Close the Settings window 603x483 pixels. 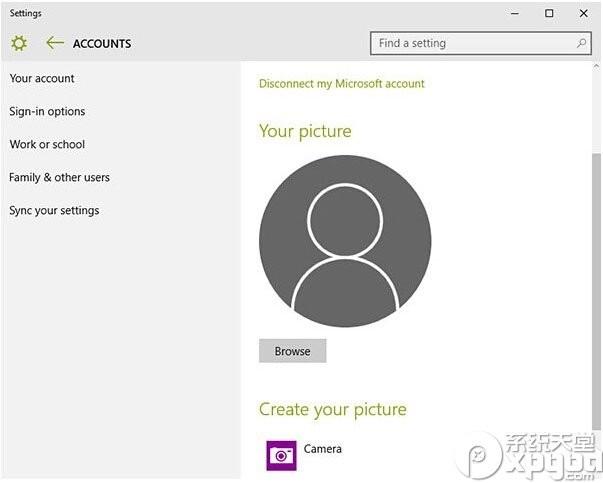[583, 13]
